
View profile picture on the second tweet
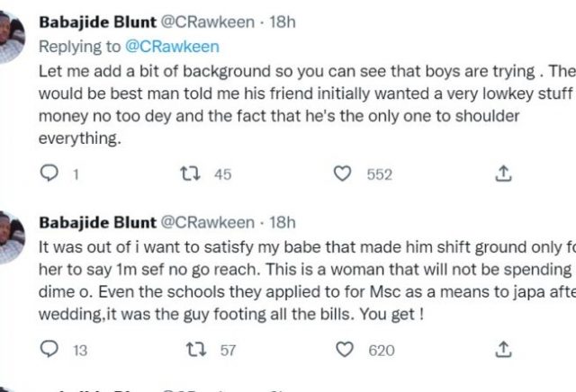point(13,231)
